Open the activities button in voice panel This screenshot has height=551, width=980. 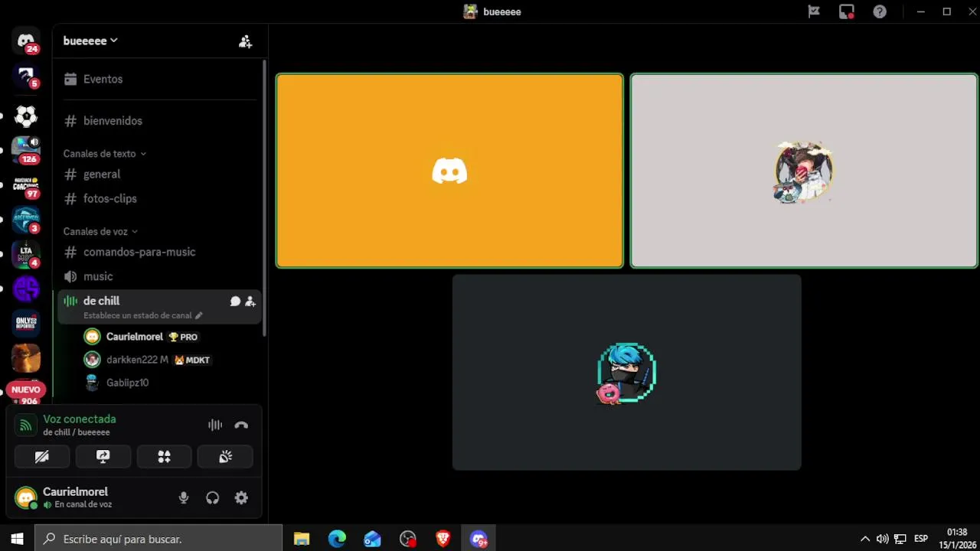(x=164, y=457)
